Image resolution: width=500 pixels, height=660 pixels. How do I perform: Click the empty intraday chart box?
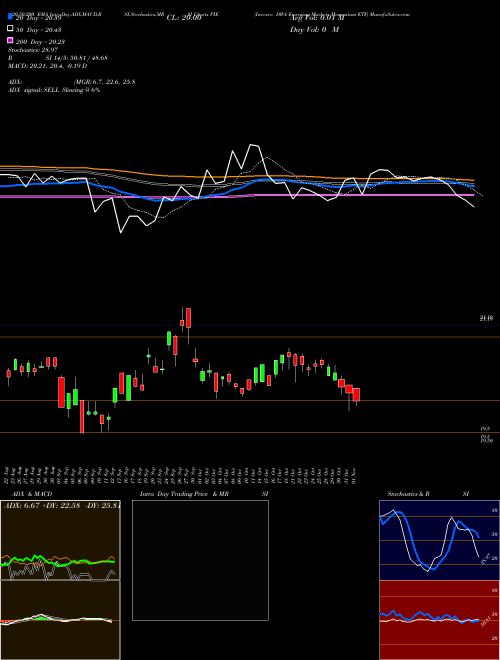tap(200, 560)
